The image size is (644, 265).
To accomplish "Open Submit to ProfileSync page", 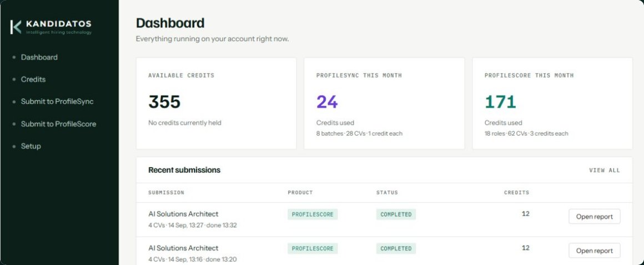I will point(57,102).
